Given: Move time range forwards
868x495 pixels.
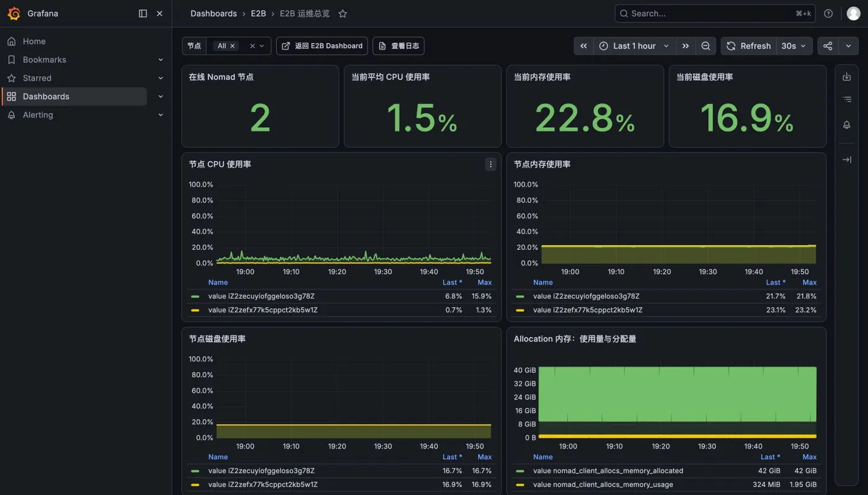Looking at the screenshot, I should [685, 46].
